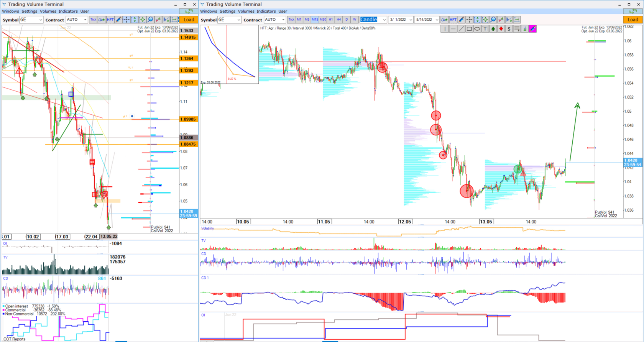
Task: Click vertical auto-scale icon in right window toolbar
Action: click(x=477, y=20)
